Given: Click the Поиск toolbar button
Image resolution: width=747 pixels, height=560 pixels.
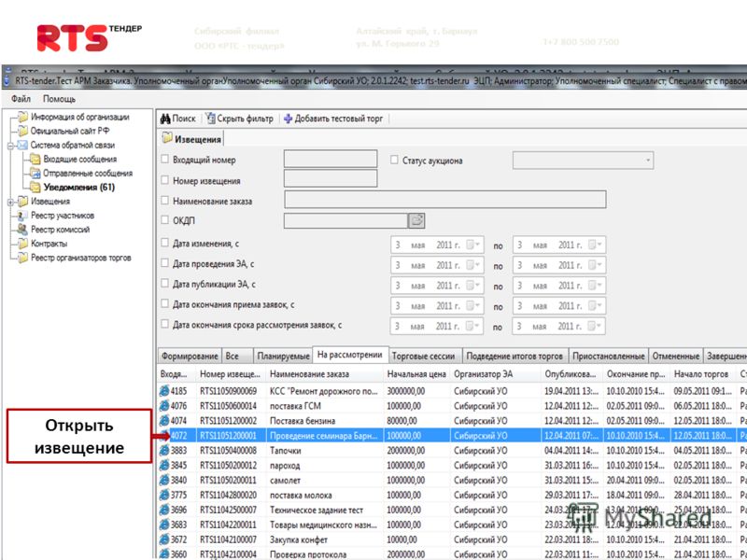Looking at the screenshot, I should coord(178,119).
